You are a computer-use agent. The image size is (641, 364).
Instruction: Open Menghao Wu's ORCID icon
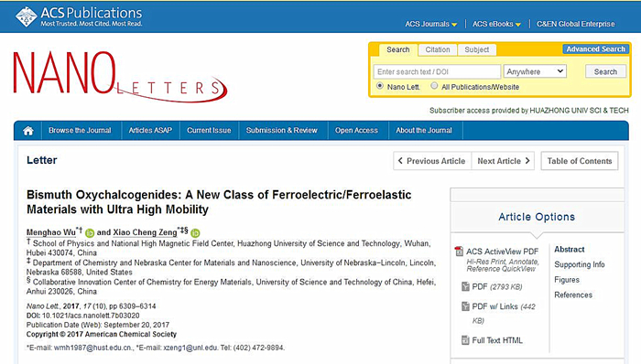(90, 233)
